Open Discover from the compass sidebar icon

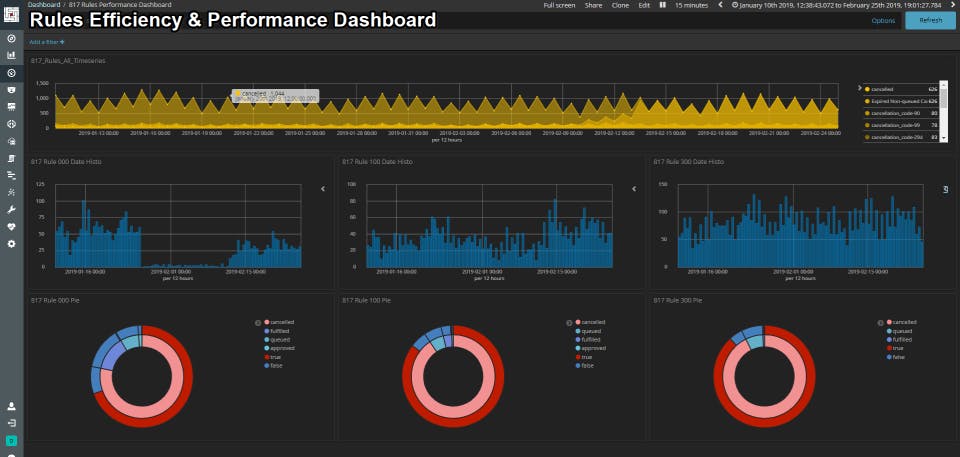tap(11, 39)
